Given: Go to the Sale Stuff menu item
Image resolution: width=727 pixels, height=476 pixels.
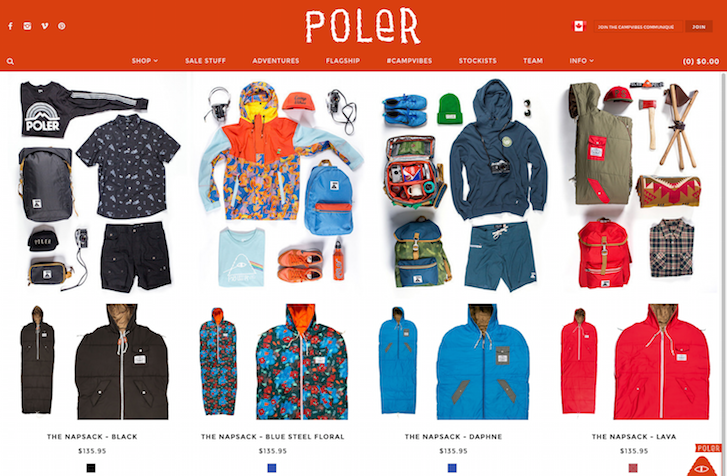Looking at the screenshot, I should tap(205, 61).
